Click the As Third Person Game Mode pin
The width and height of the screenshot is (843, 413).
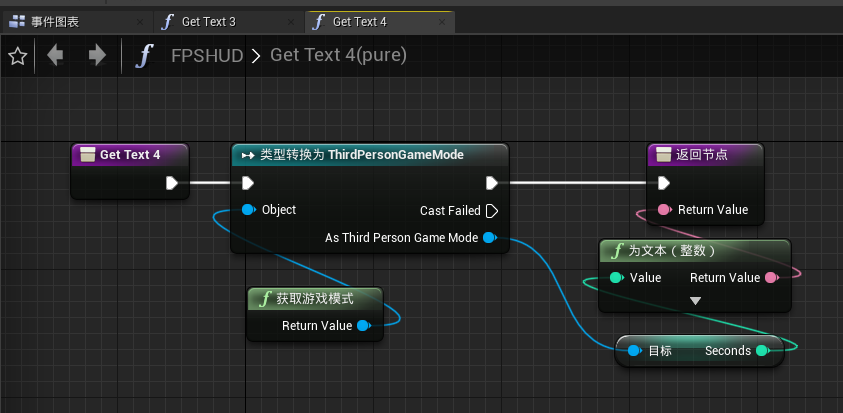489,238
